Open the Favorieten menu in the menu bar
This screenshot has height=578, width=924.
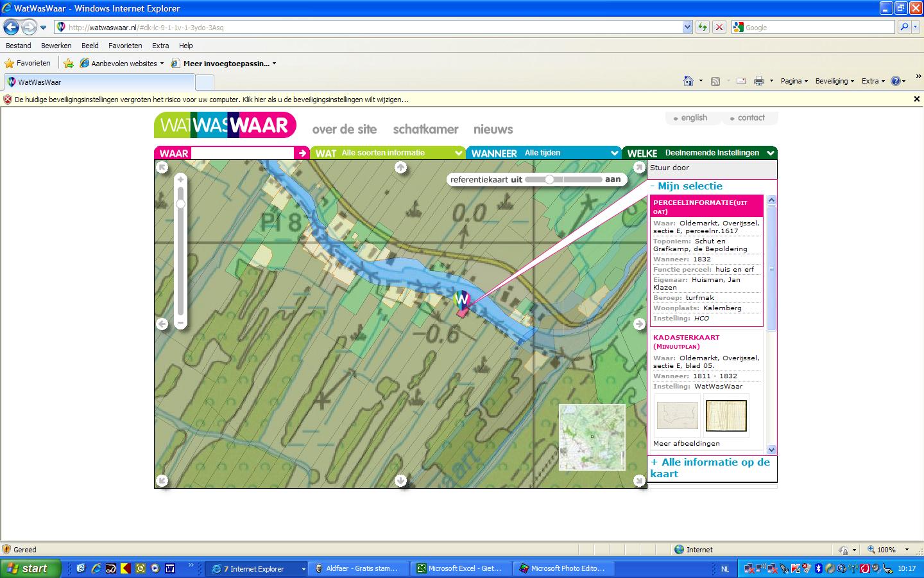click(x=125, y=46)
